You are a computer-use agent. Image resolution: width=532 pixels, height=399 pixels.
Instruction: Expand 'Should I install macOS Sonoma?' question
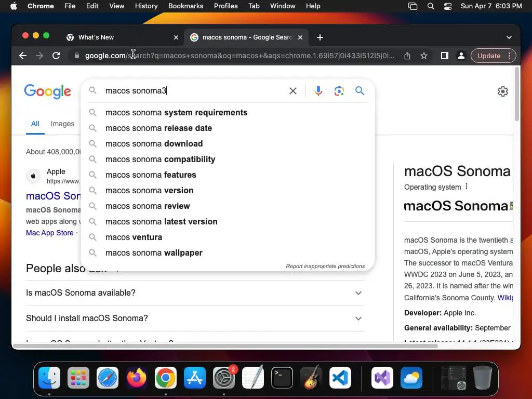click(x=195, y=318)
